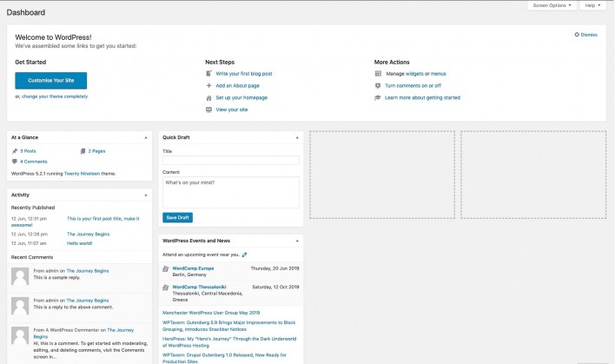The image size is (615, 364).
Task: Click admin avatar beside 'This is a sample reply'
Action: [20, 276]
